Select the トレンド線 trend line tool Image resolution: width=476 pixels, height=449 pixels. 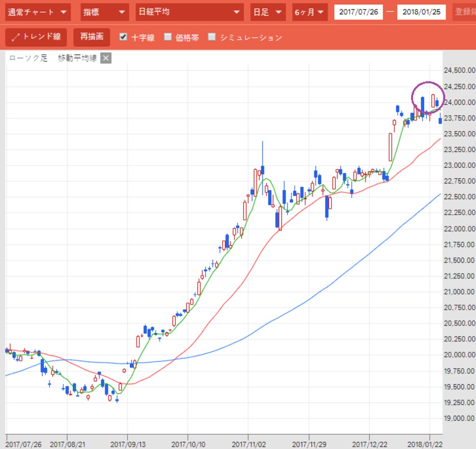coord(36,37)
